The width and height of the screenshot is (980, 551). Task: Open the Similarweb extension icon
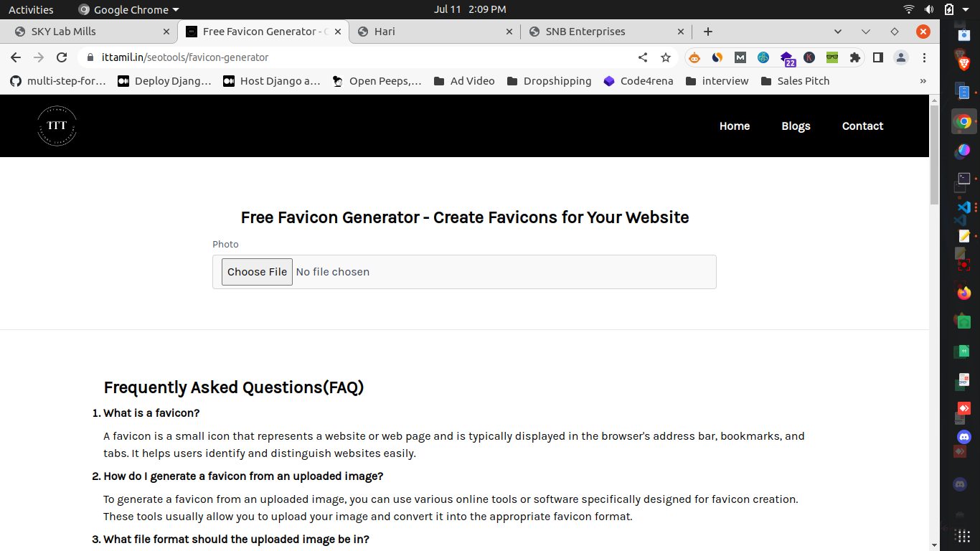click(x=717, y=57)
